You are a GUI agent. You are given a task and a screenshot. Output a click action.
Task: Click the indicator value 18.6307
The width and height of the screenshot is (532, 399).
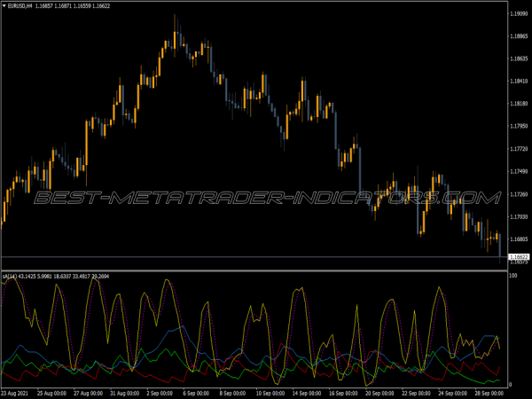[x=62, y=277]
